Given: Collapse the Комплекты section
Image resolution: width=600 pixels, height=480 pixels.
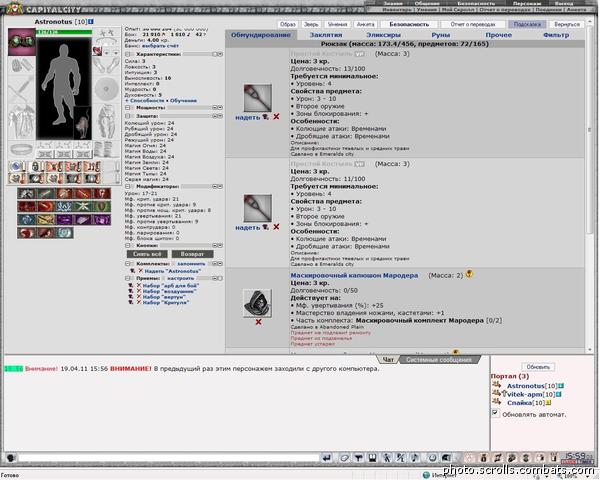Looking at the screenshot, I should pos(129,264).
